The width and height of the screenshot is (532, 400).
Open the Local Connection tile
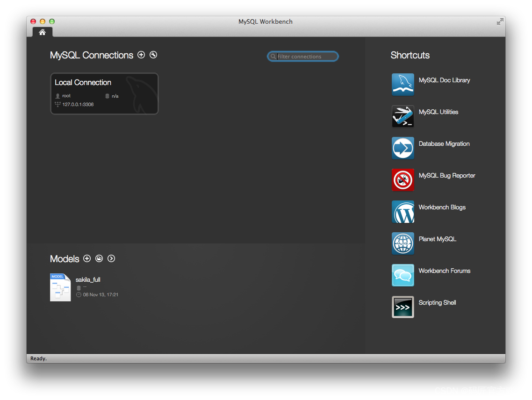[105, 93]
